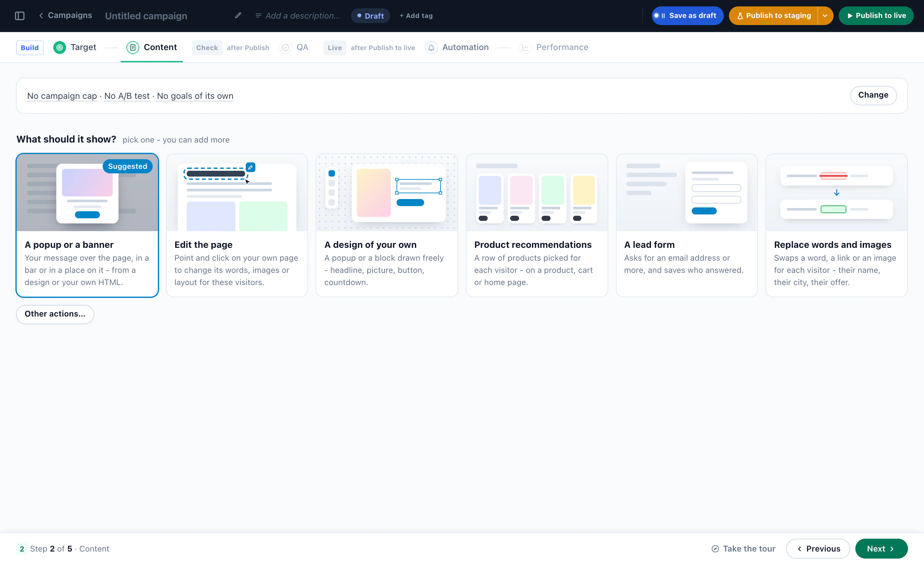Switch to the Build tab
Image resolution: width=924 pixels, height=565 pixels.
[30, 48]
